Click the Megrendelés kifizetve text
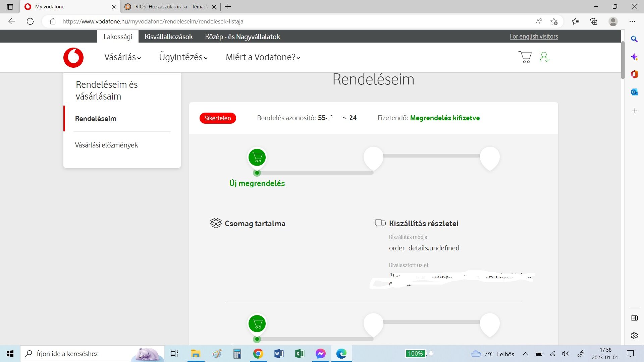The image size is (644, 362). click(x=445, y=118)
